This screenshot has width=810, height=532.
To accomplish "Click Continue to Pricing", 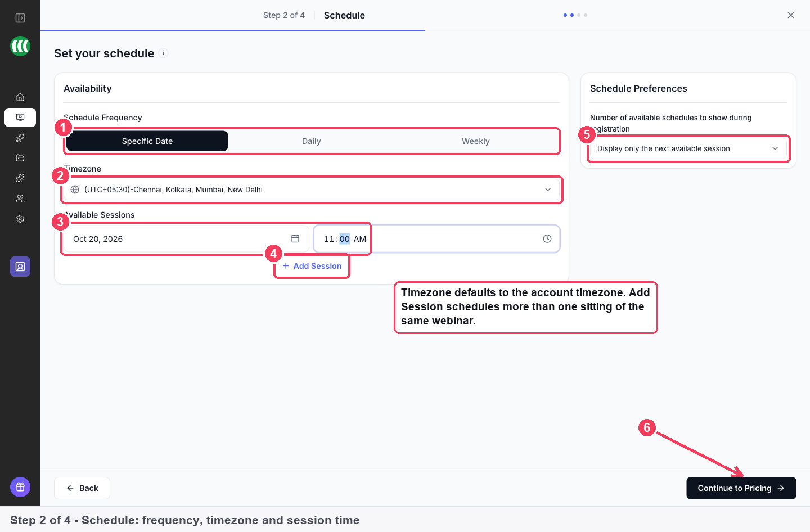I will 741,488.
